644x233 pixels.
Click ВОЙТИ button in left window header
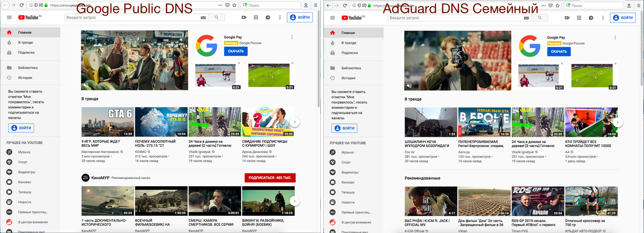tap(300, 17)
